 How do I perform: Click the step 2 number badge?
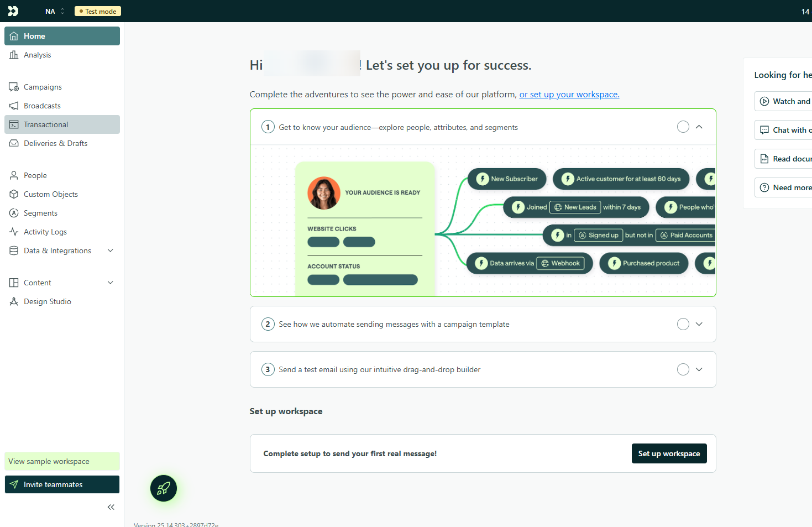[x=268, y=324]
